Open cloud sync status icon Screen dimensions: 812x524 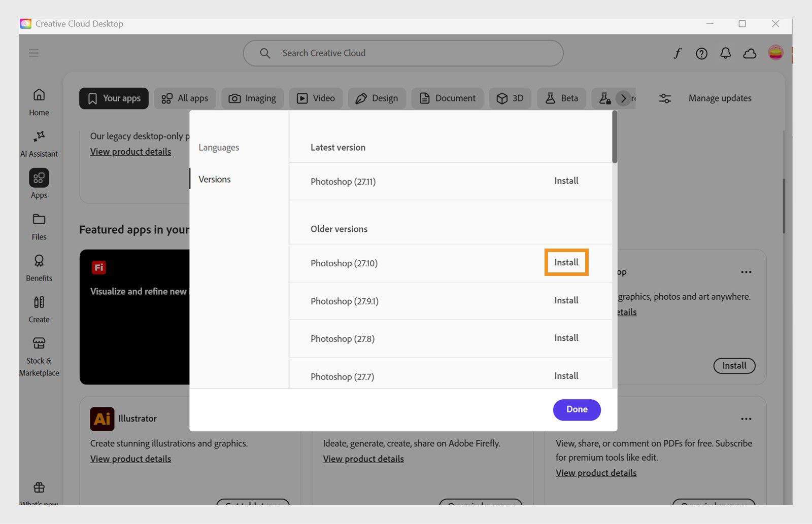(750, 53)
